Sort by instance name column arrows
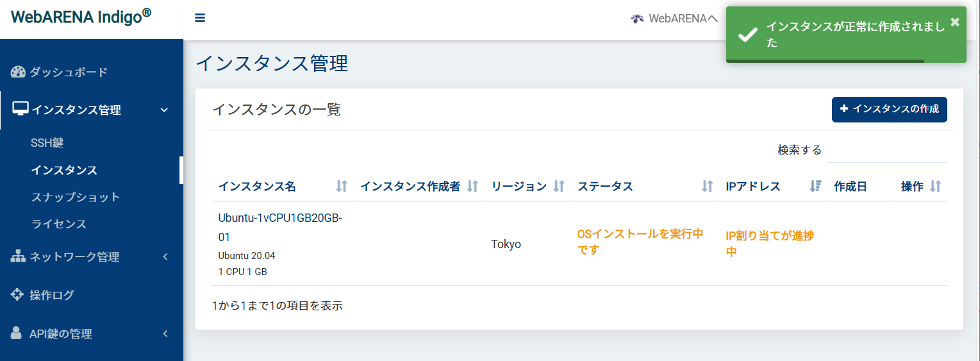 coord(341,187)
